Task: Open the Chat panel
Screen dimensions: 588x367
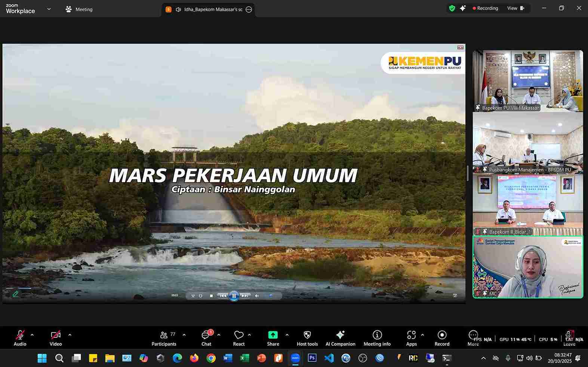Action: 206,338
